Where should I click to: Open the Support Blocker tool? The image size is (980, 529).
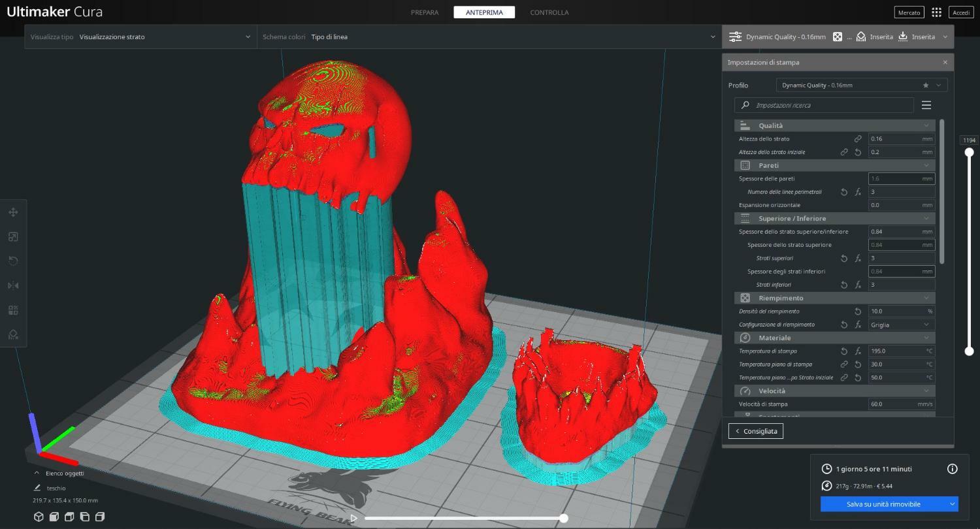click(x=13, y=334)
